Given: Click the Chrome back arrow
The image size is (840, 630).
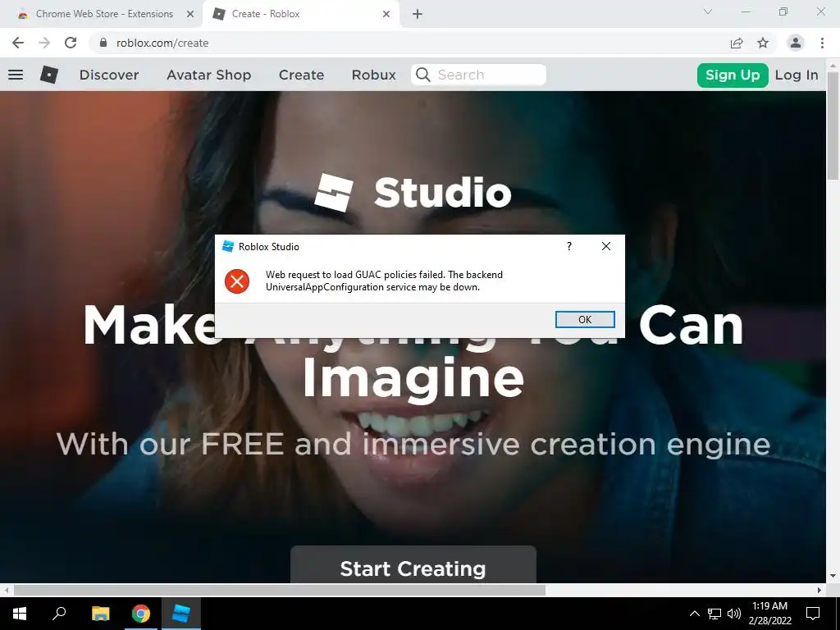Looking at the screenshot, I should click(x=18, y=43).
